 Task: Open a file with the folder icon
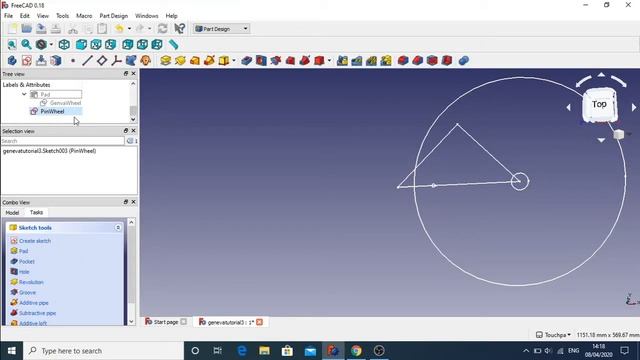[x=27, y=29]
